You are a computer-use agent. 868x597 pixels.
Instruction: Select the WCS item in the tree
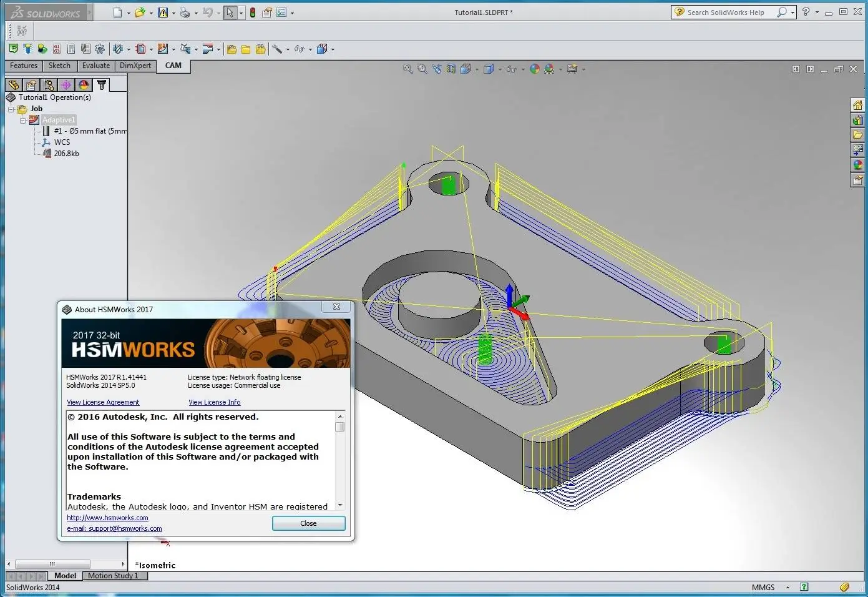click(x=62, y=142)
